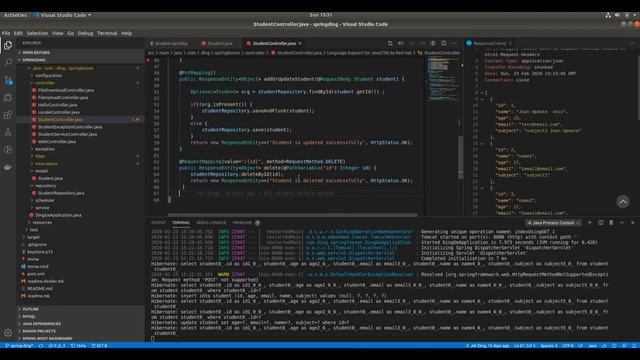Open the Help menu
Image resolution: width=640 pixels, height=360 pixels.
click(x=127, y=33)
